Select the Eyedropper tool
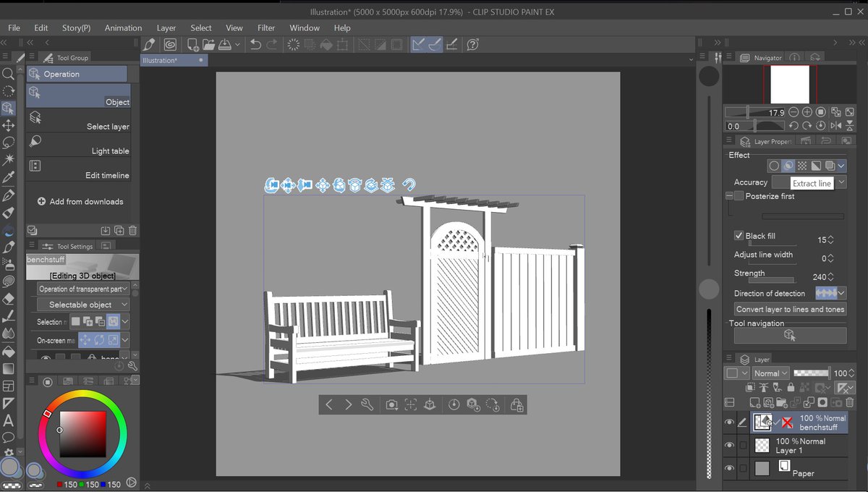Screen dimensions: 868x492 8,178
